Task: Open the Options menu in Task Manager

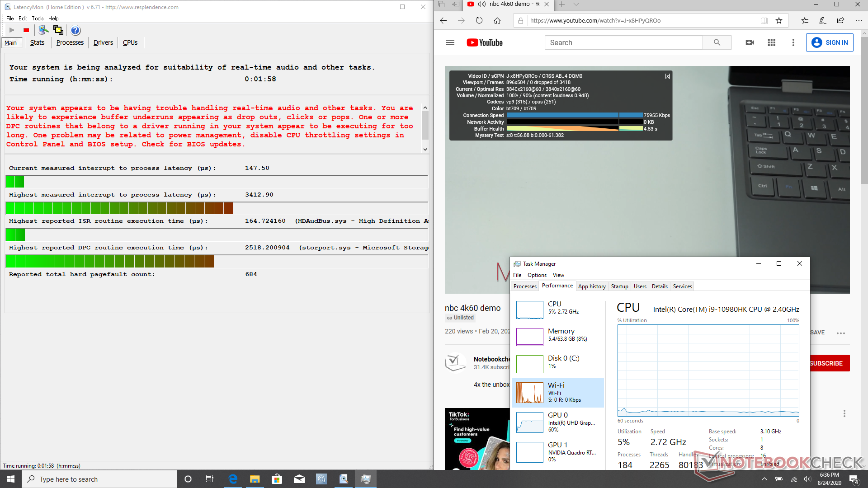Action: pos(537,275)
